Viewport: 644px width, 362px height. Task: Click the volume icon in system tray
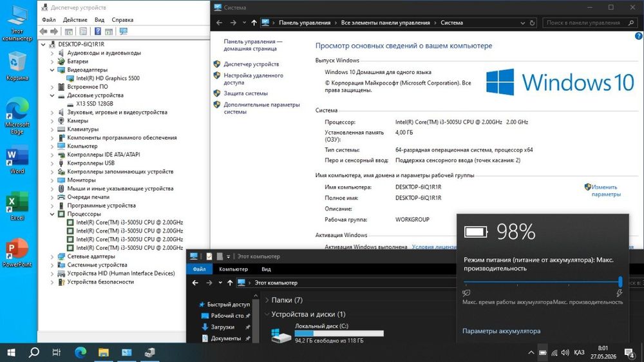(x=565, y=352)
